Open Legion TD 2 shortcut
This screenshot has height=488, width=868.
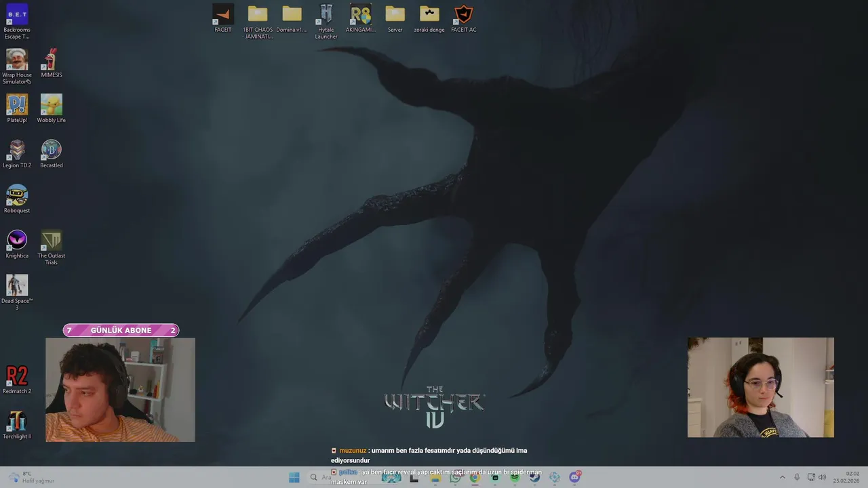[17, 154]
